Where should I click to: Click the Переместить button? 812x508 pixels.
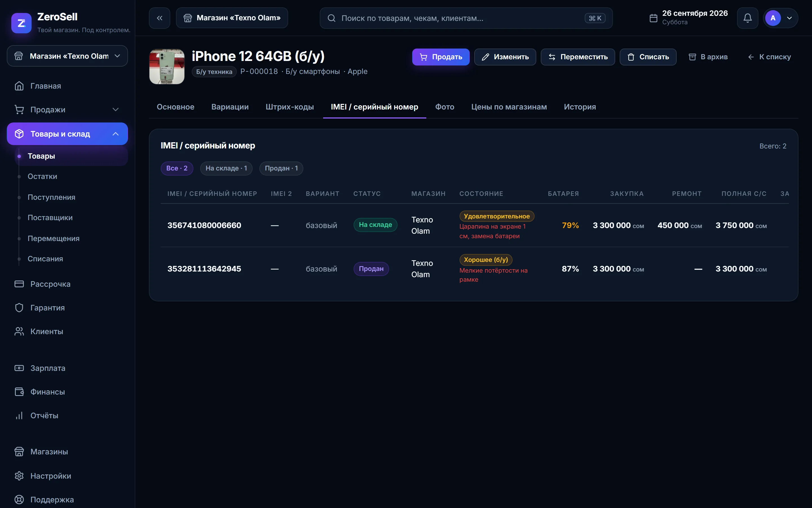[x=578, y=57]
